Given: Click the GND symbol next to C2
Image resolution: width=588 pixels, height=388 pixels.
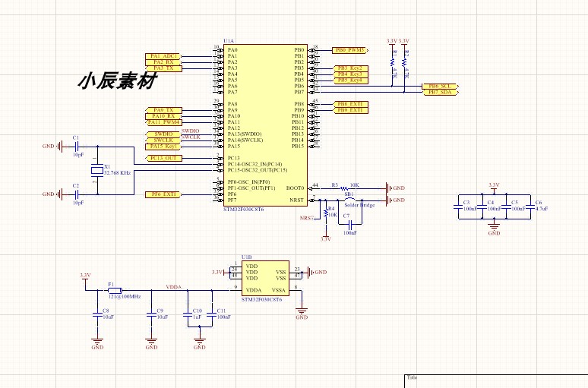Looking at the screenshot, I should click(x=52, y=194).
